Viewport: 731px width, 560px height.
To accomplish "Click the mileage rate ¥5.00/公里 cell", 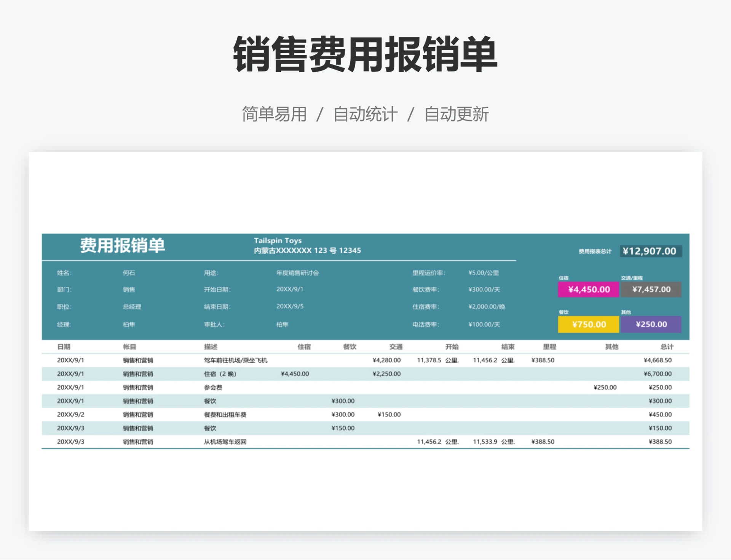I will [x=484, y=273].
